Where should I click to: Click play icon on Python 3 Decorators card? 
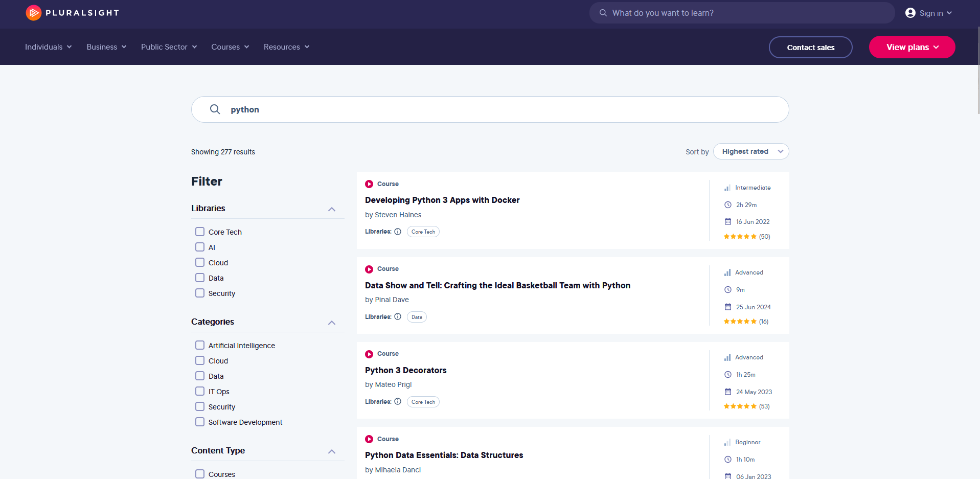(x=369, y=354)
